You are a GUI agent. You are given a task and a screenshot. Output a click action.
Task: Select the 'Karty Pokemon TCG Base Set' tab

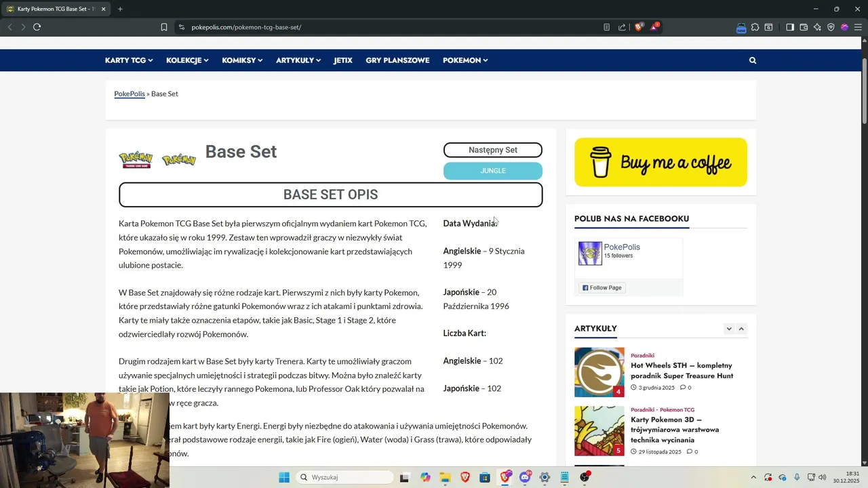pos(56,9)
